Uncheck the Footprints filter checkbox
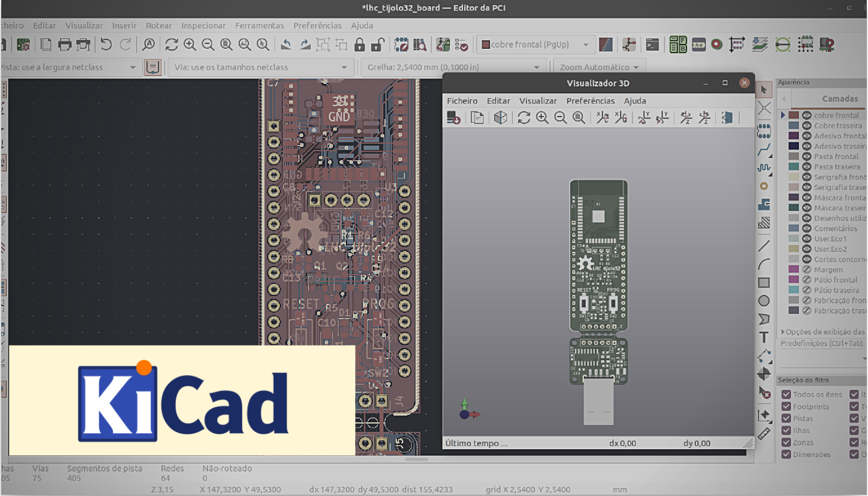This screenshot has width=868, height=496. [786, 407]
